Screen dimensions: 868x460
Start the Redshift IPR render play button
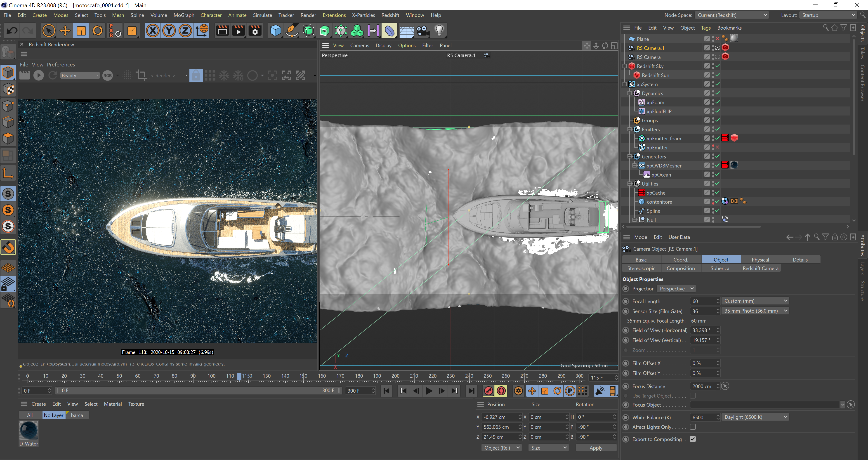pos(38,75)
